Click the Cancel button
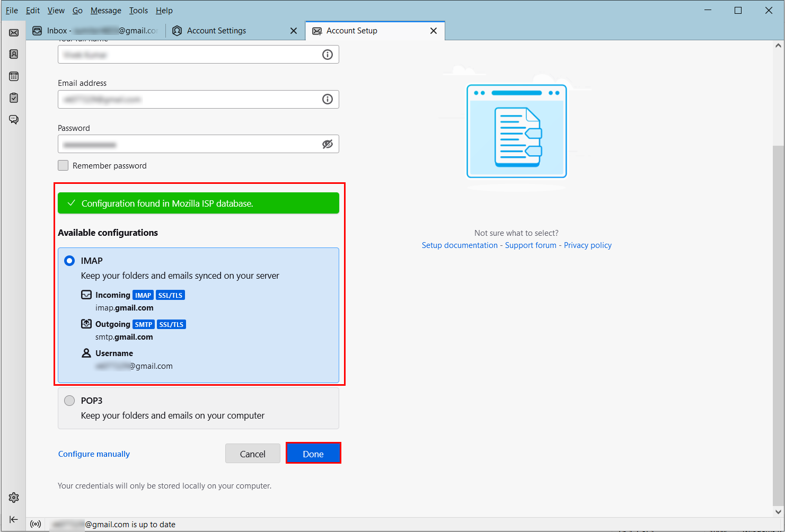The height and width of the screenshot is (532, 785). (253, 454)
